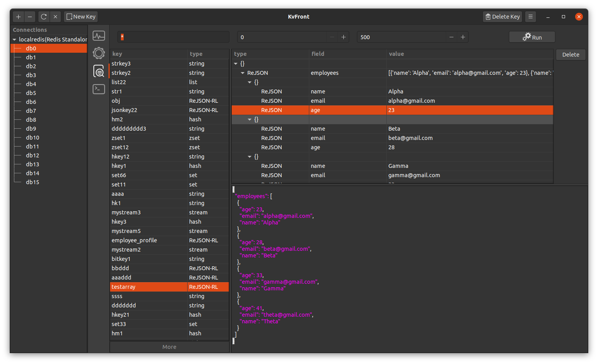
Task: Focus the key pattern filter field
Action: 173,37
